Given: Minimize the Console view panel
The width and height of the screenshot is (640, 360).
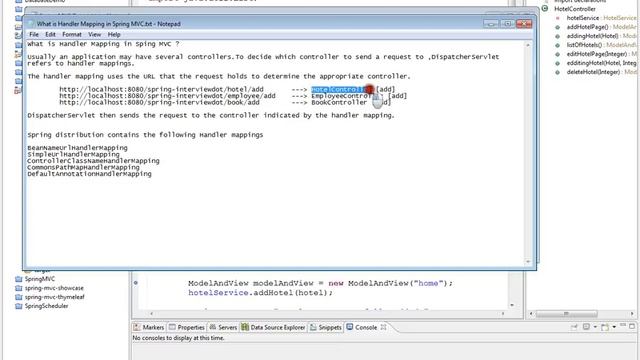Looking at the screenshot, I should click(623, 326).
